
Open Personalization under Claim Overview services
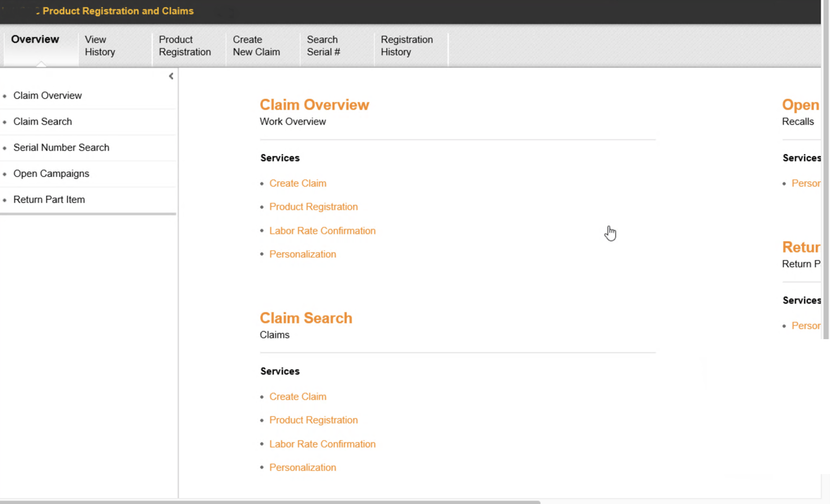pos(303,254)
